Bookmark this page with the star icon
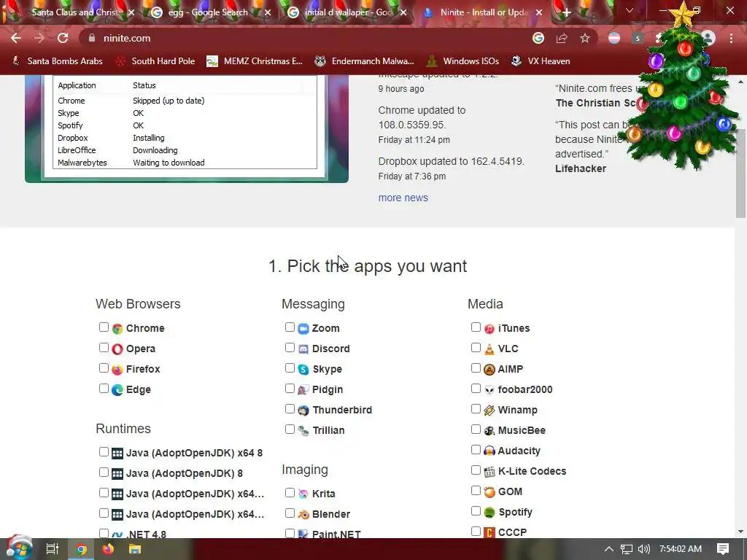The width and height of the screenshot is (747, 560). click(585, 38)
